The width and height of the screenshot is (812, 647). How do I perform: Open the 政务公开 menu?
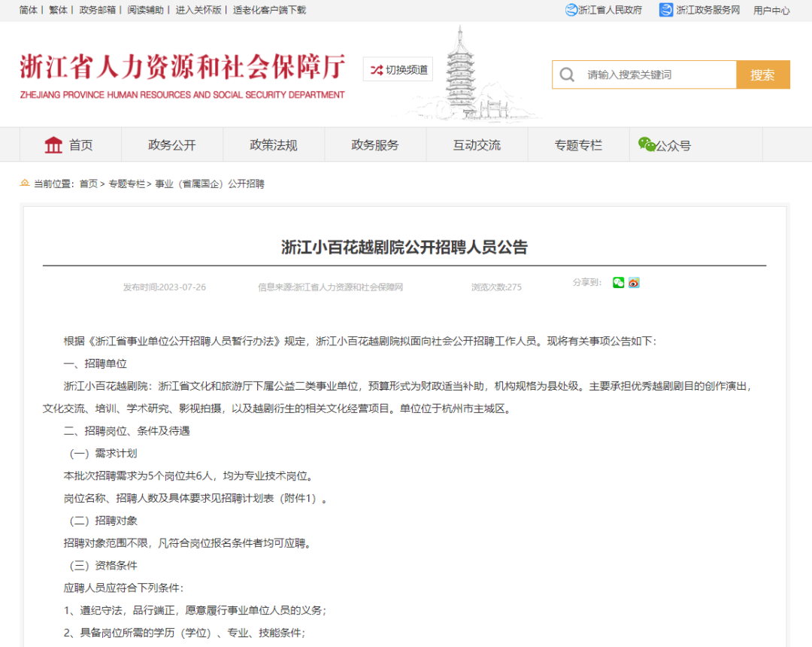[x=172, y=144]
